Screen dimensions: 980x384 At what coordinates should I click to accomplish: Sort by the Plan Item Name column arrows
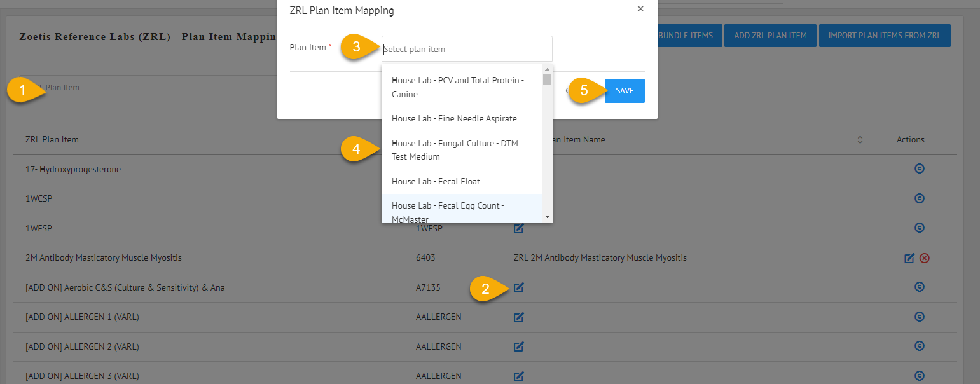860,139
